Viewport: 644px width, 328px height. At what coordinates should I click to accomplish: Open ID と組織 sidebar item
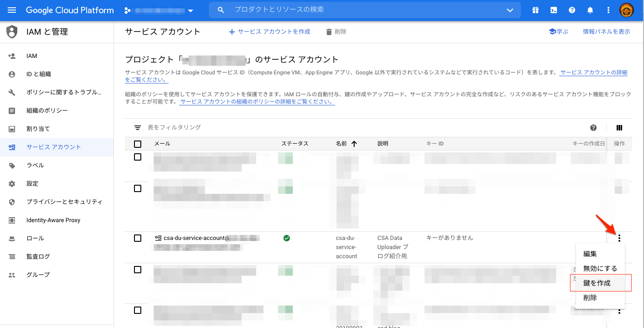[57, 74]
